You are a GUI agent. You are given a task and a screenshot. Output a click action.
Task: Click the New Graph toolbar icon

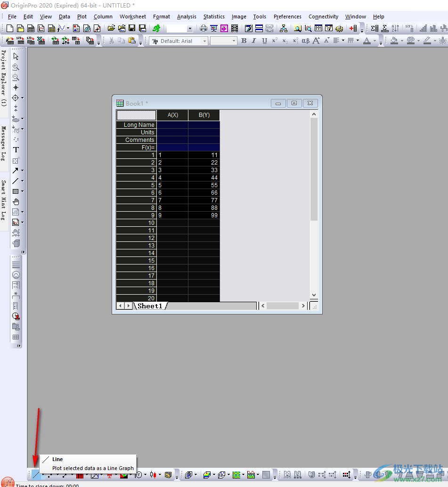pyautogui.click(x=41, y=29)
